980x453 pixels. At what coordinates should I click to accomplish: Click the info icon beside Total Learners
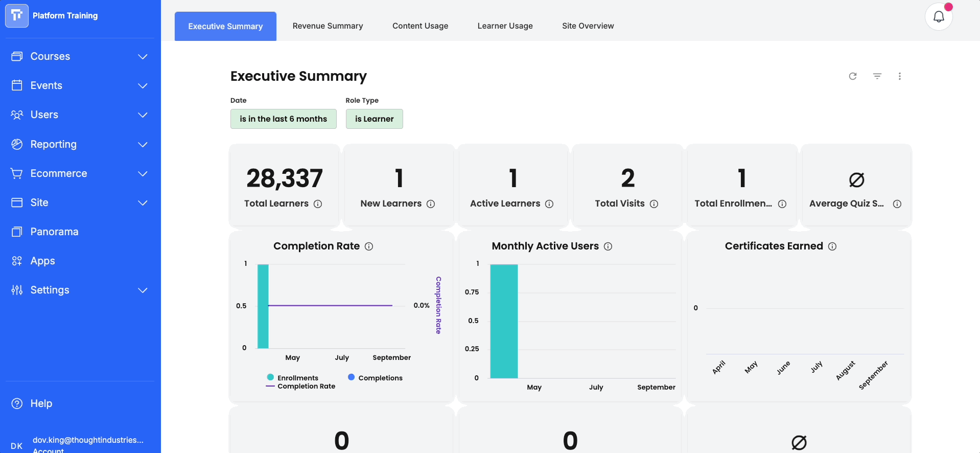pyautogui.click(x=318, y=204)
